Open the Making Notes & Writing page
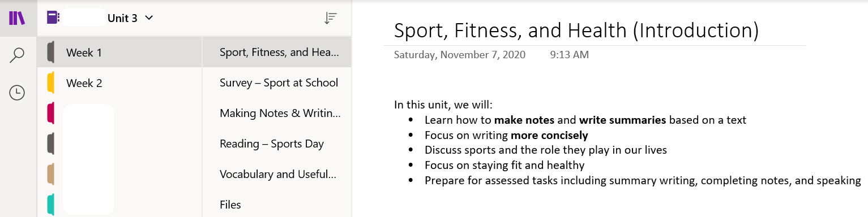This screenshot has height=217, width=868. pyautogui.click(x=277, y=114)
